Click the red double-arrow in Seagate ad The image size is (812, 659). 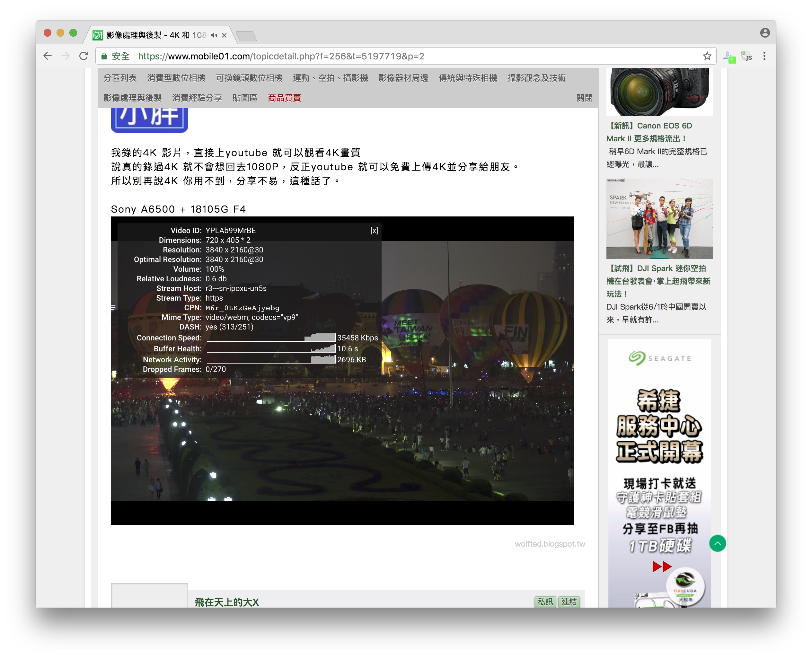[x=662, y=567]
